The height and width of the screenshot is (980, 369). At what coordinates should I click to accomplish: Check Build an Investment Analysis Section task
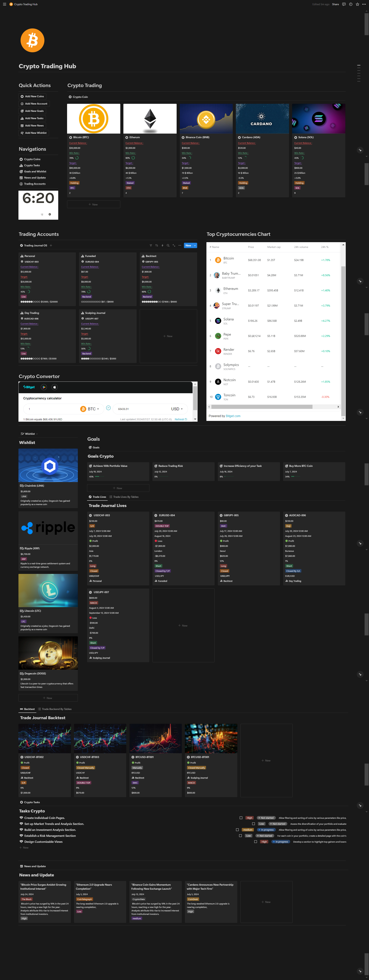[x=237, y=830]
